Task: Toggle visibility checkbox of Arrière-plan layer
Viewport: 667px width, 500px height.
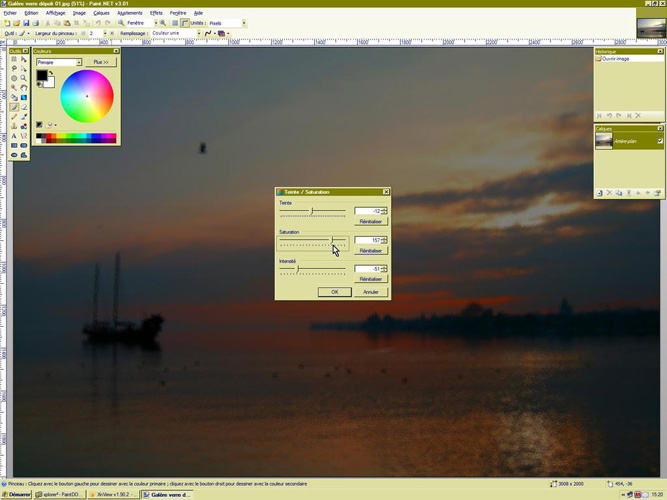Action: click(660, 141)
